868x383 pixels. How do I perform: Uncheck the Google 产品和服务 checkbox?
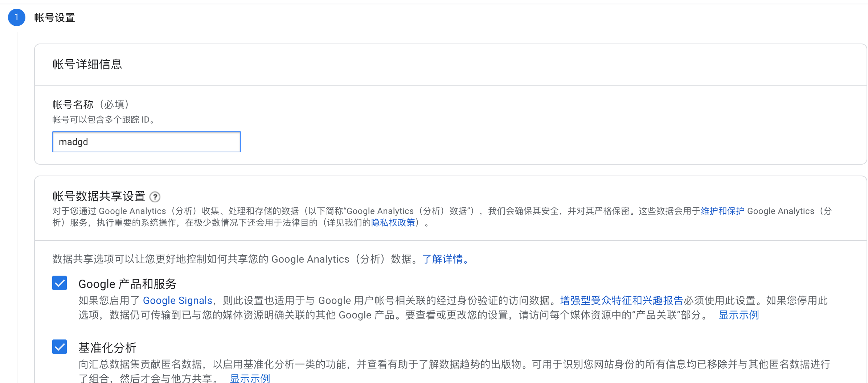click(x=60, y=283)
